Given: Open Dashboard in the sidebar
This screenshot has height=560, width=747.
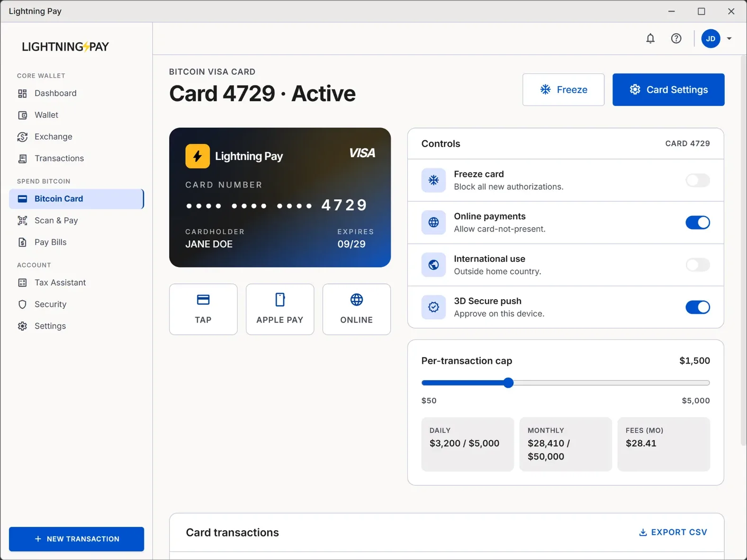Looking at the screenshot, I should (76, 93).
